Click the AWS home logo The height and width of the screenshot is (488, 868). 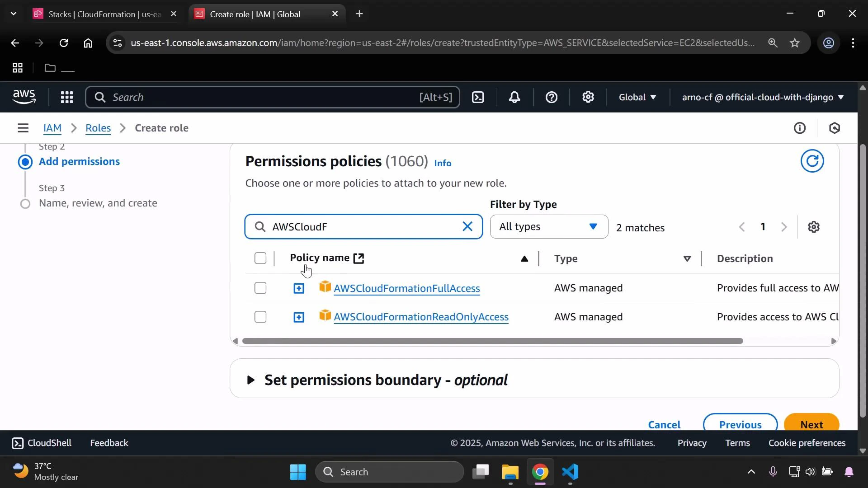(x=24, y=97)
